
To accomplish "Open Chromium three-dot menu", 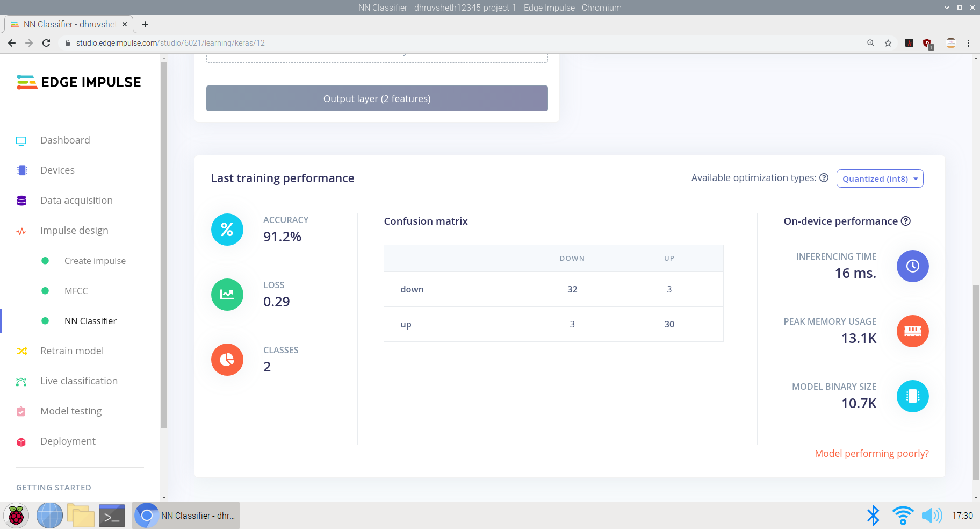I will (969, 43).
